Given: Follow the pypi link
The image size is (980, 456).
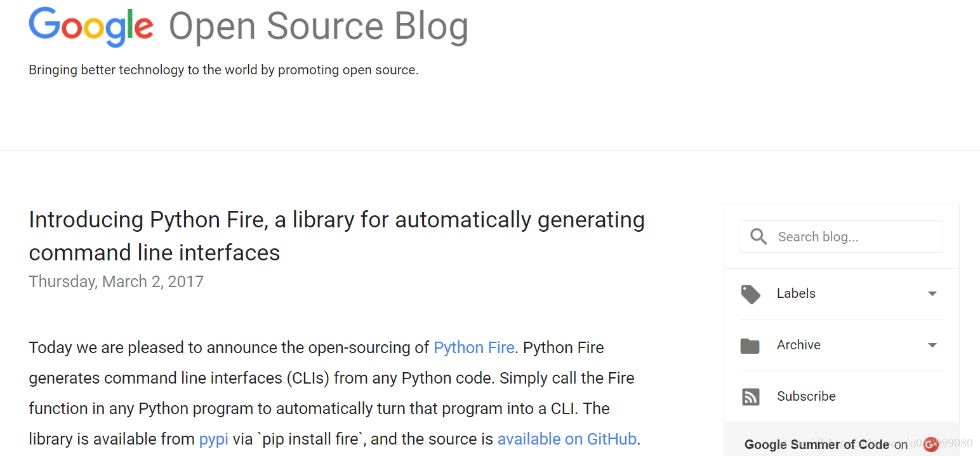Looking at the screenshot, I should coord(213,439).
